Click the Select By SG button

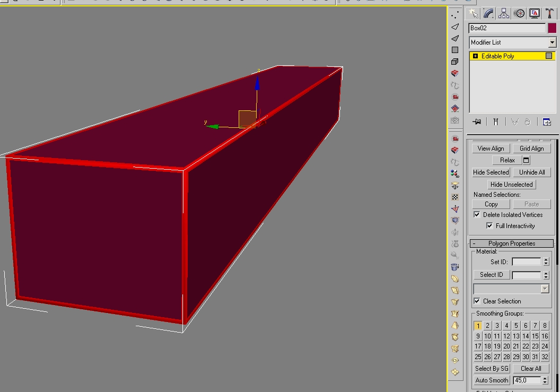coord(492,369)
